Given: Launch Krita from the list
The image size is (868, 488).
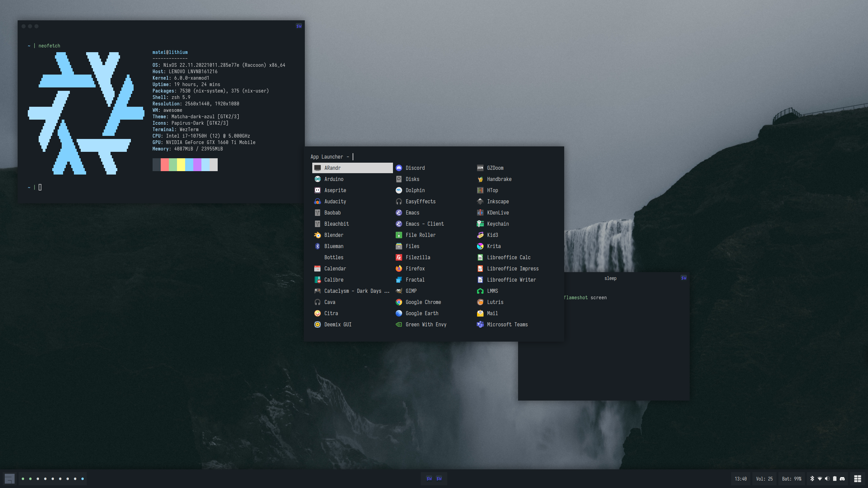Looking at the screenshot, I should pos(493,246).
